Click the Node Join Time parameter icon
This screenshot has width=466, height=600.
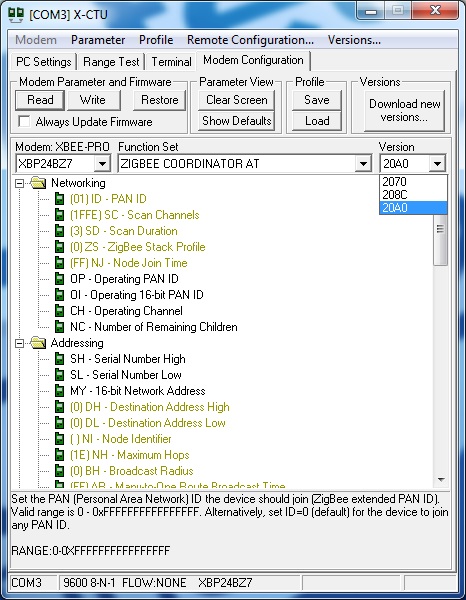pos(59,263)
